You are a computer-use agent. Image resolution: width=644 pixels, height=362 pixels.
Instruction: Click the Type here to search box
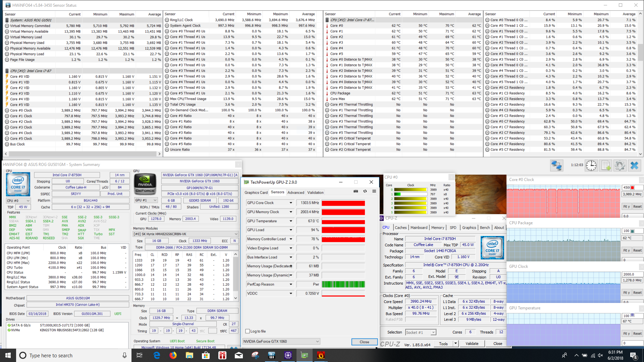(73, 355)
